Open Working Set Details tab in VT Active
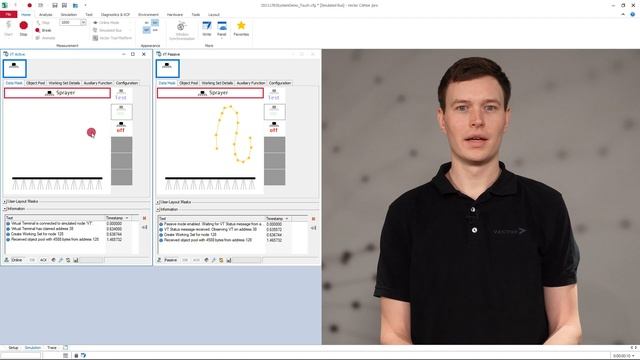The image size is (640, 360). point(64,83)
